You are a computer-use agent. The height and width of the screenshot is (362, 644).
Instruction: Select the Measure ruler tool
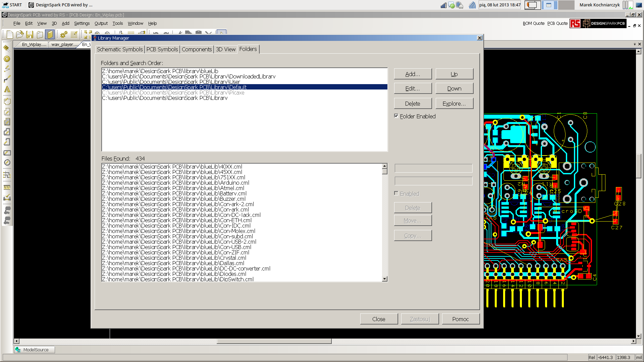pos(7,187)
